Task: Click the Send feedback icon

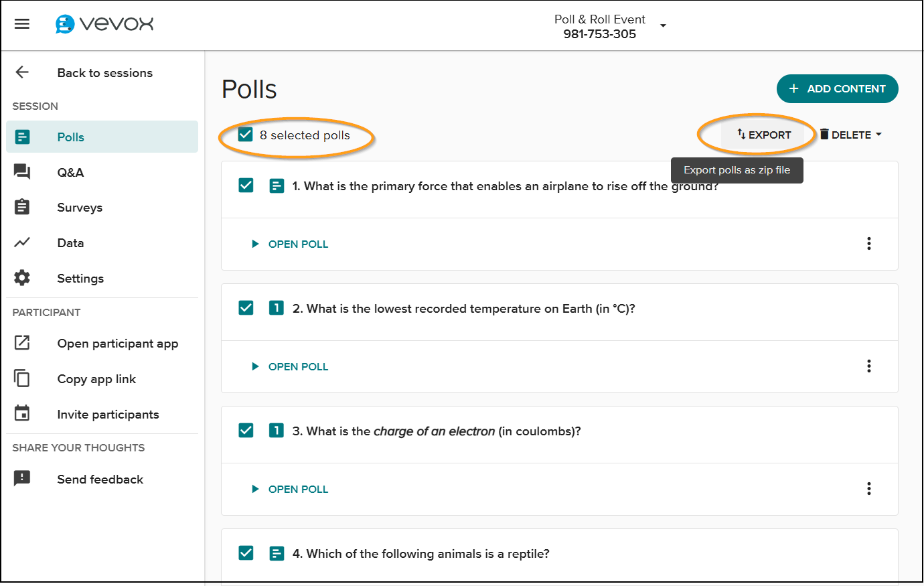Action: click(22, 478)
